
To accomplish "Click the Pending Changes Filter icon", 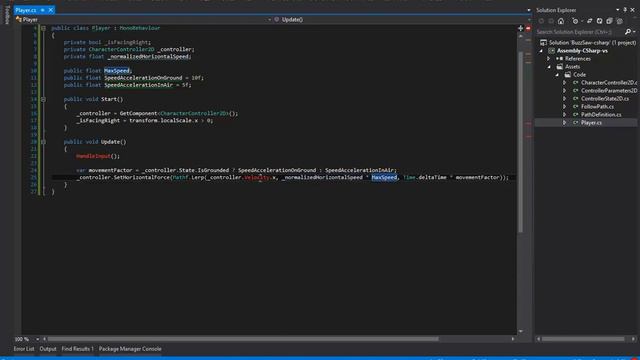I will click(x=576, y=21).
